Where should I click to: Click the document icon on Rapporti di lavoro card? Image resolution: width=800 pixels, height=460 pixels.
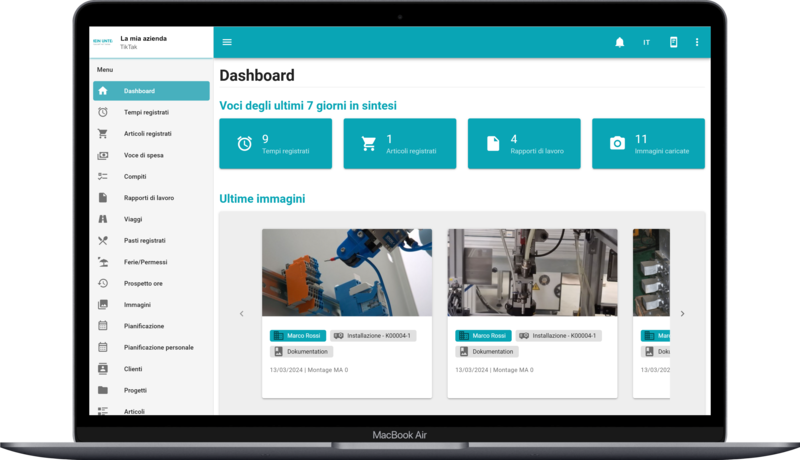coord(493,144)
